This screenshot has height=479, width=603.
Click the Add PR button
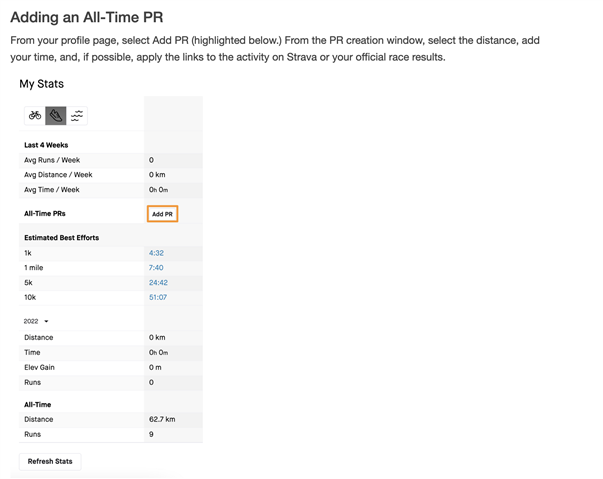[x=162, y=214]
